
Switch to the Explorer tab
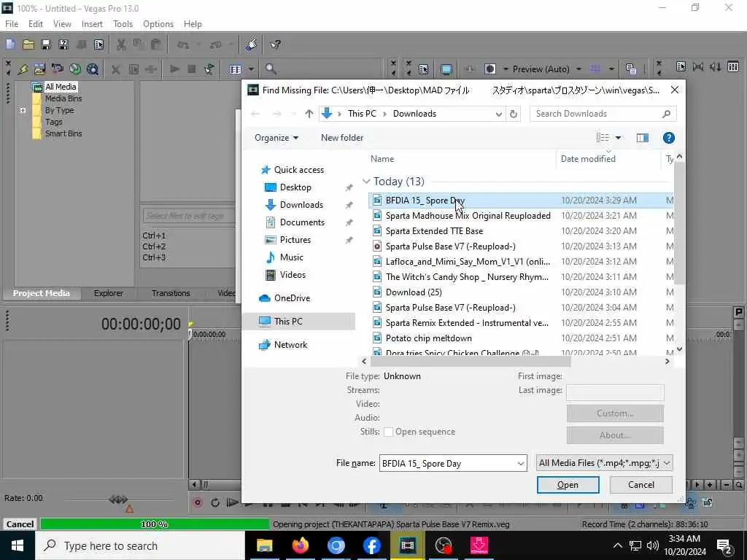point(108,293)
